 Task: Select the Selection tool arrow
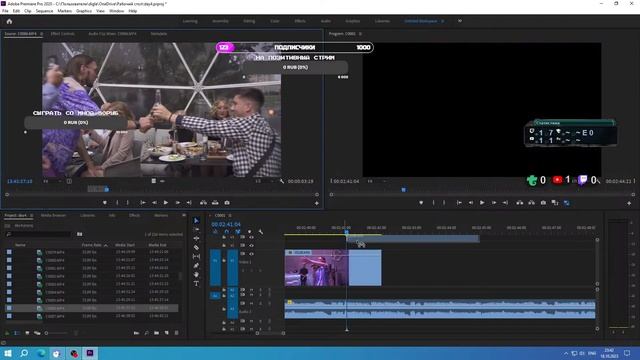tap(196, 220)
